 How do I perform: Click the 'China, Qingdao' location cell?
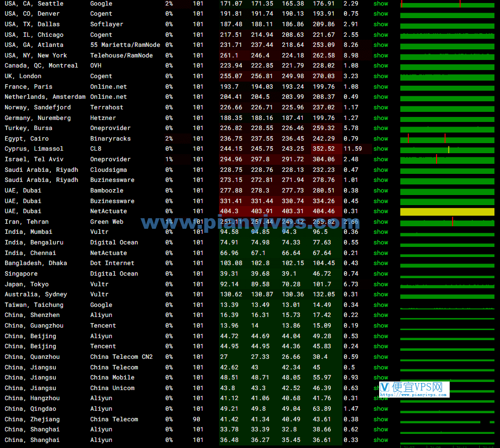tap(30, 409)
